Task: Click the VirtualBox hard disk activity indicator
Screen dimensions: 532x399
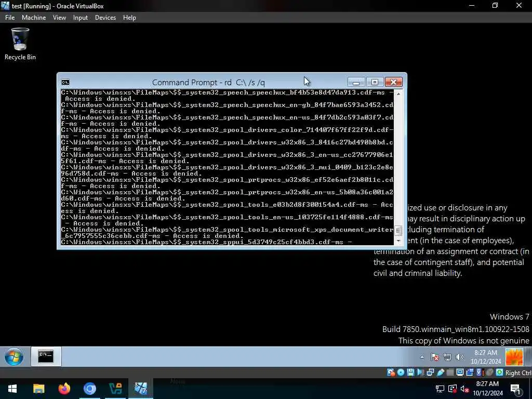Action: (x=391, y=373)
